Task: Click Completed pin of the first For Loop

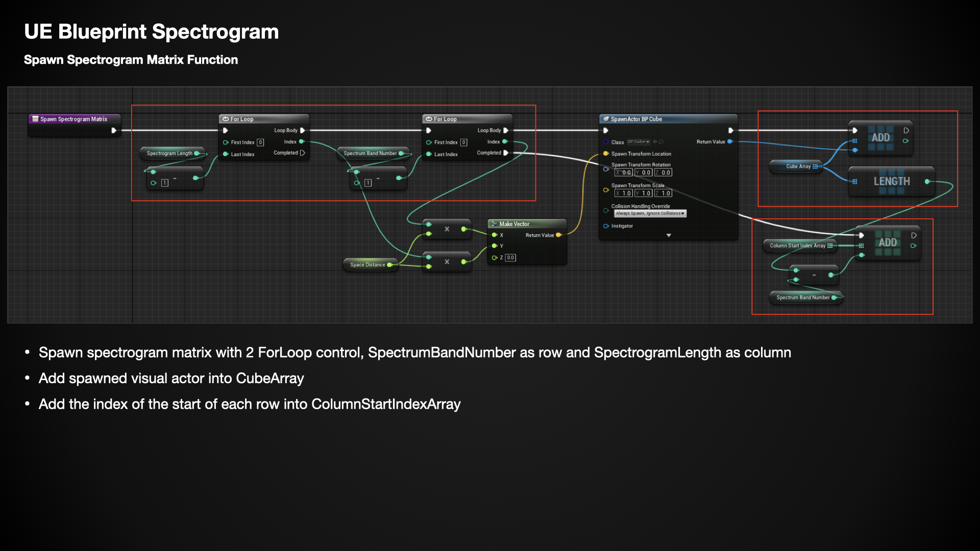Action: coord(303,153)
